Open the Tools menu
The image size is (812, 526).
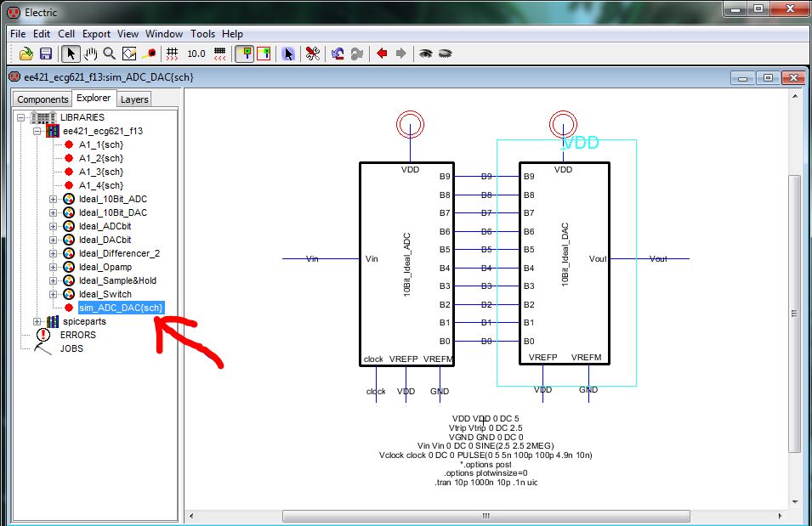tap(202, 34)
